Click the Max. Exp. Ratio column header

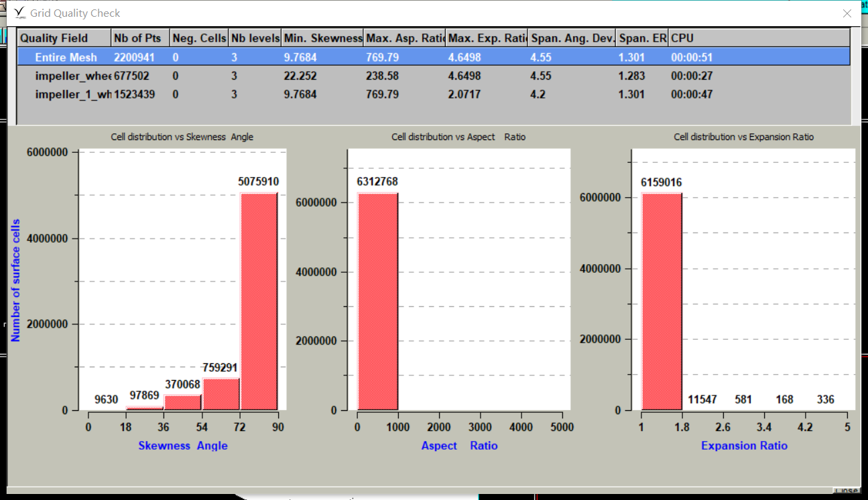click(x=487, y=38)
